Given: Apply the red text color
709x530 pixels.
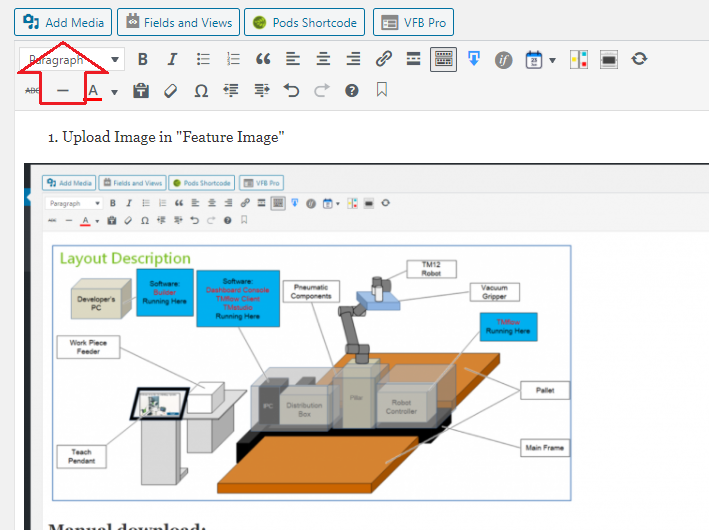Looking at the screenshot, I should 93,91.
